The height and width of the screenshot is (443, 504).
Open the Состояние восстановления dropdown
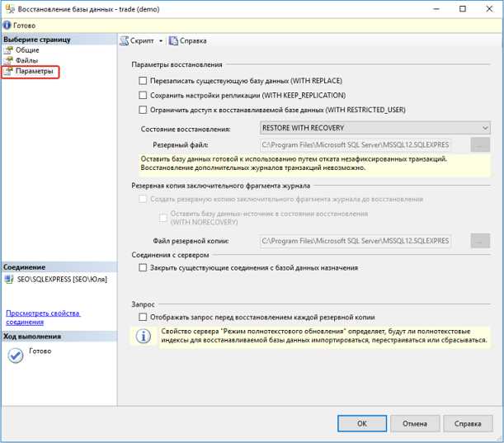pyautogui.click(x=374, y=128)
